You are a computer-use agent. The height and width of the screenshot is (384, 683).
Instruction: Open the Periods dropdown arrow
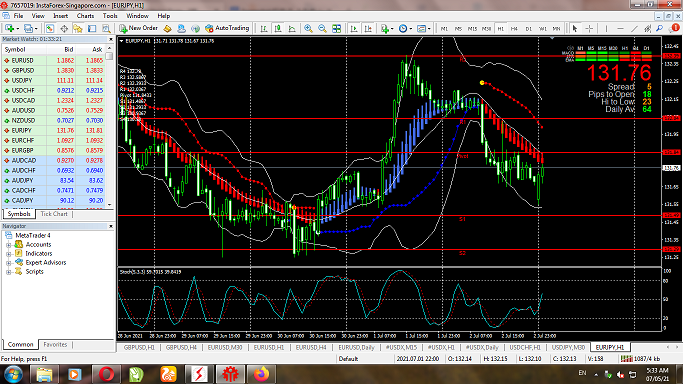[410, 29]
